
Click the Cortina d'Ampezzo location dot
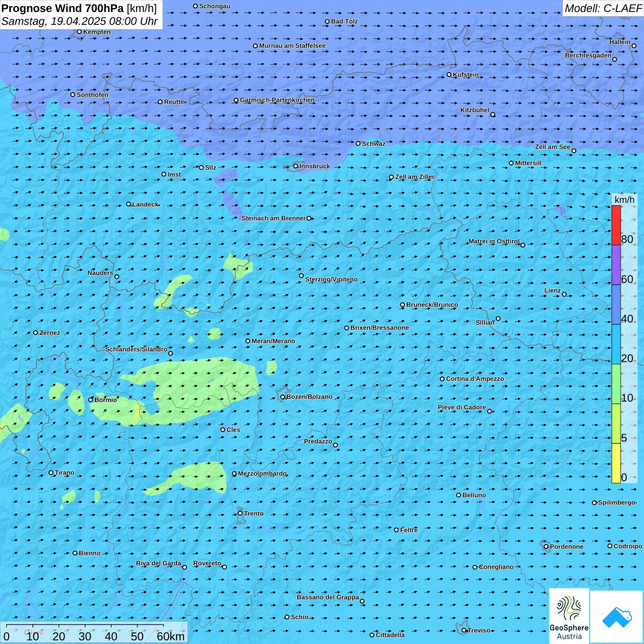pyautogui.click(x=443, y=379)
